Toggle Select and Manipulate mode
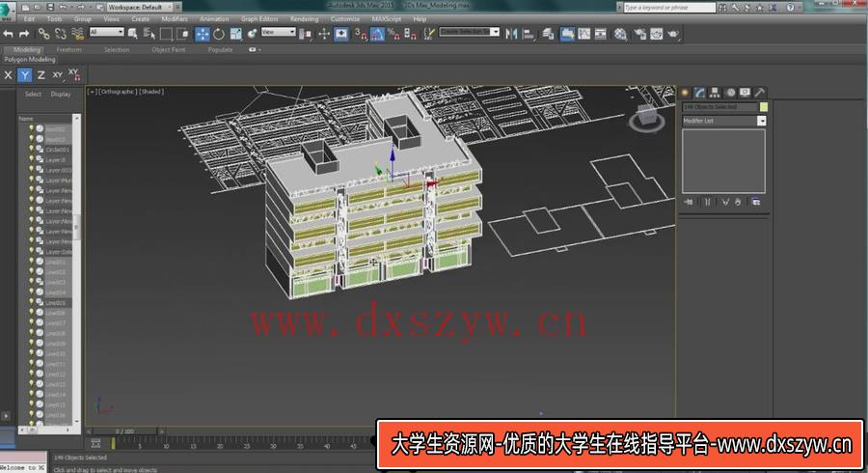 click(324, 35)
